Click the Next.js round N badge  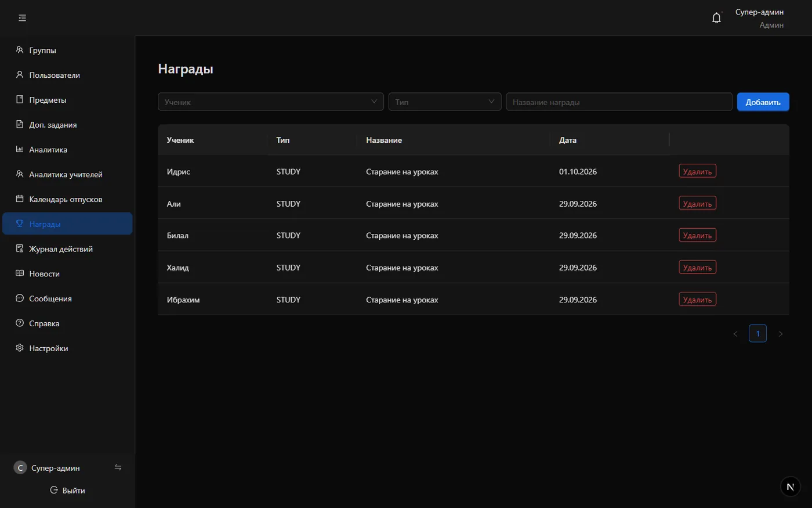coord(790,487)
